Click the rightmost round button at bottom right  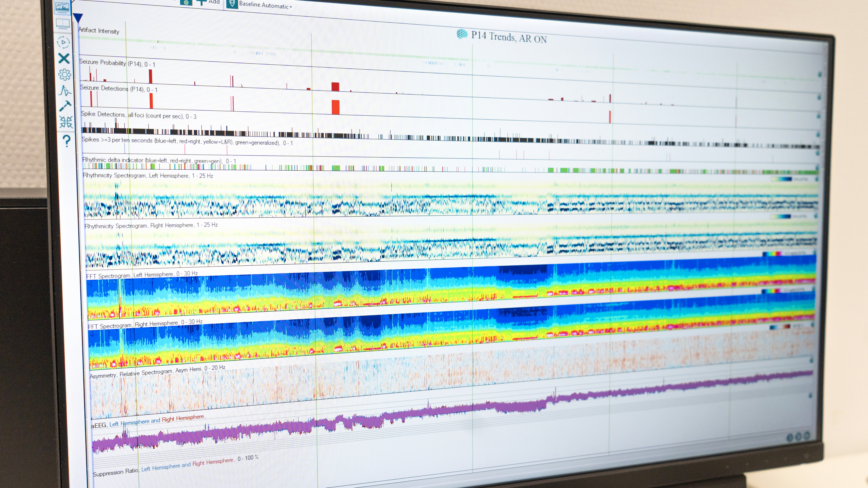pyautogui.click(x=807, y=436)
